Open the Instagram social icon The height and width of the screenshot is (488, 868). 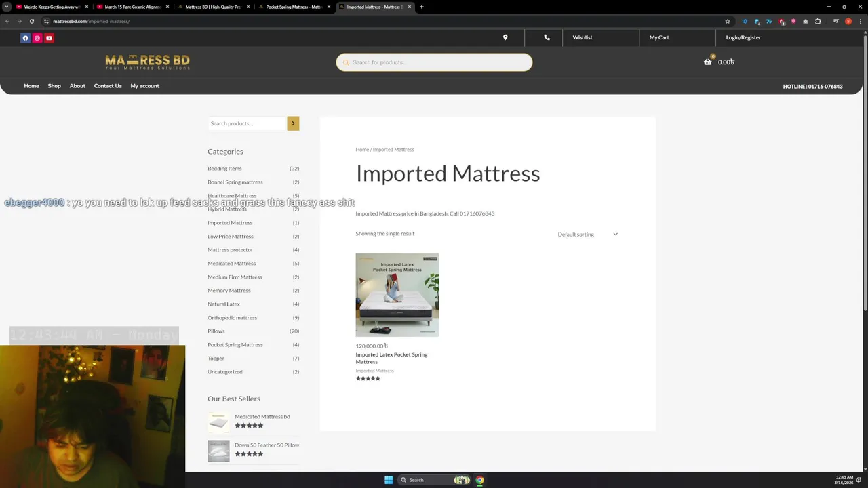pyautogui.click(x=37, y=38)
